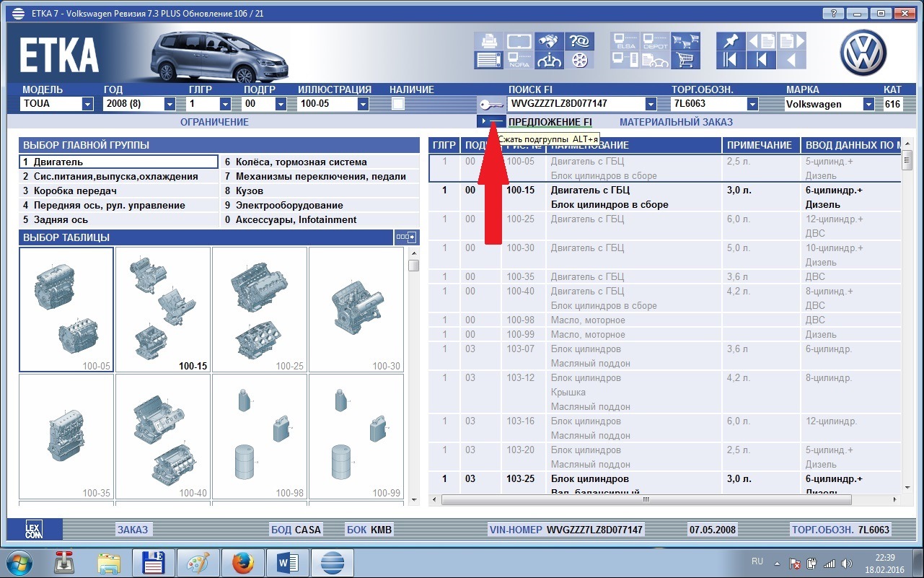This screenshot has width=924, height=578.
Task: Select the 100-98 Масло, моторное row
Action: pyautogui.click(x=664, y=320)
